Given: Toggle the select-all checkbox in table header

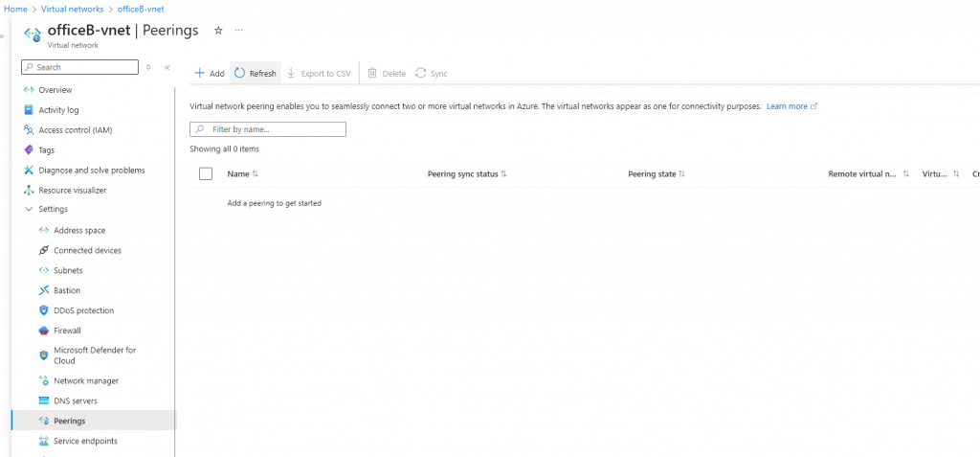Looking at the screenshot, I should 206,174.
